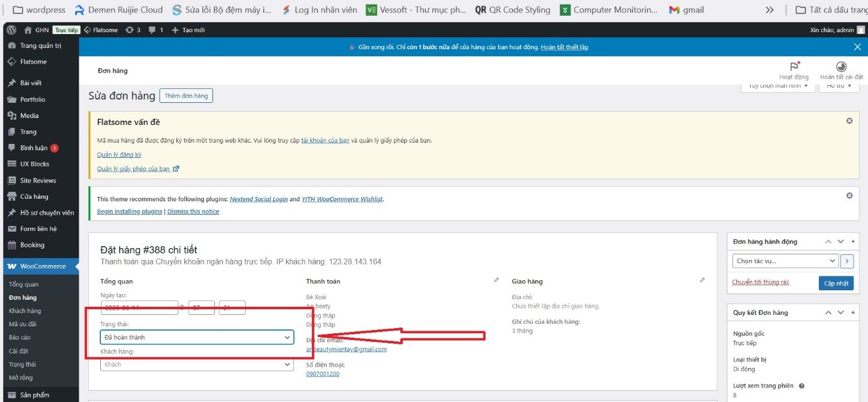Screen dimensions: 868x402
Task: Move Đơn hàng hành động panel up
Action: (829, 241)
